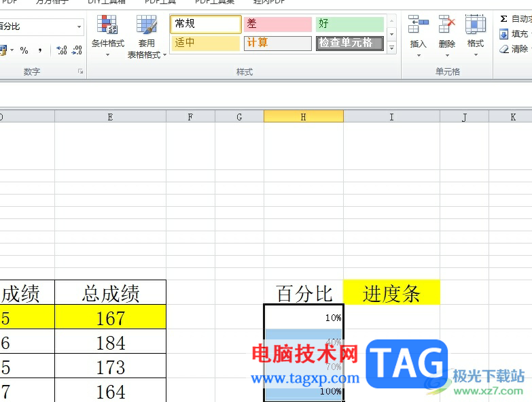Click the accounting number format icon

[x=3, y=50]
